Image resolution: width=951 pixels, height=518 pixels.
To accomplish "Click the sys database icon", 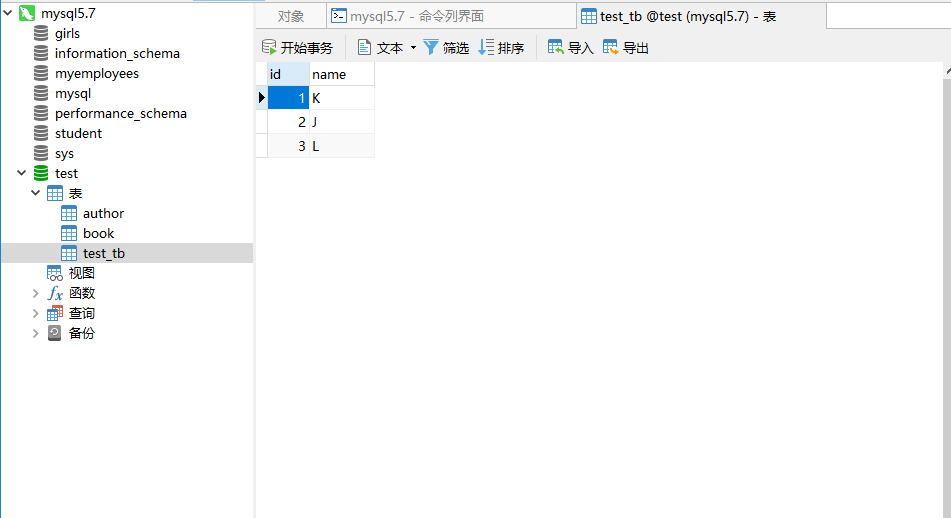I will [x=41, y=153].
